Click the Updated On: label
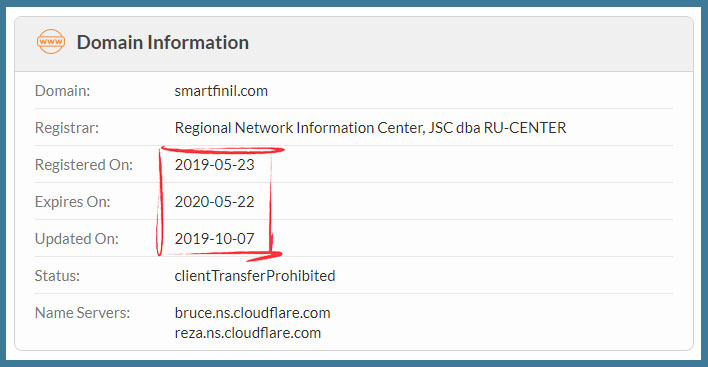708x367 pixels. [x=76, y=239]
